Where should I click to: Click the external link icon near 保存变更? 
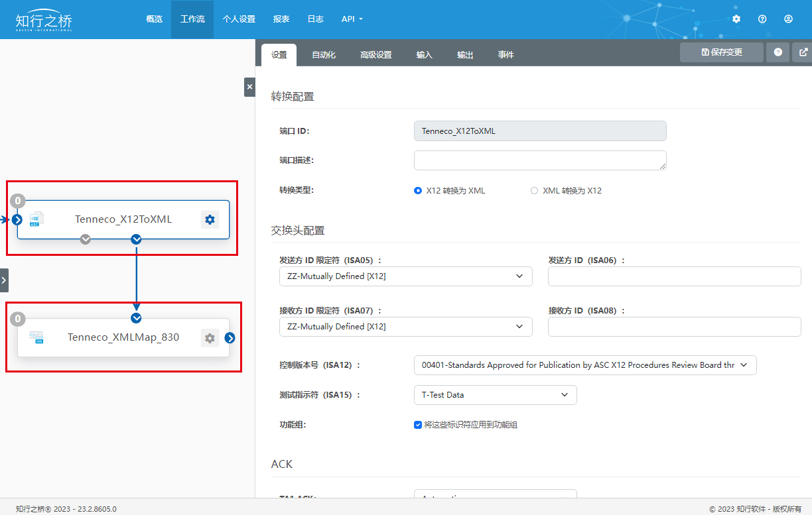tap(803, 52)
